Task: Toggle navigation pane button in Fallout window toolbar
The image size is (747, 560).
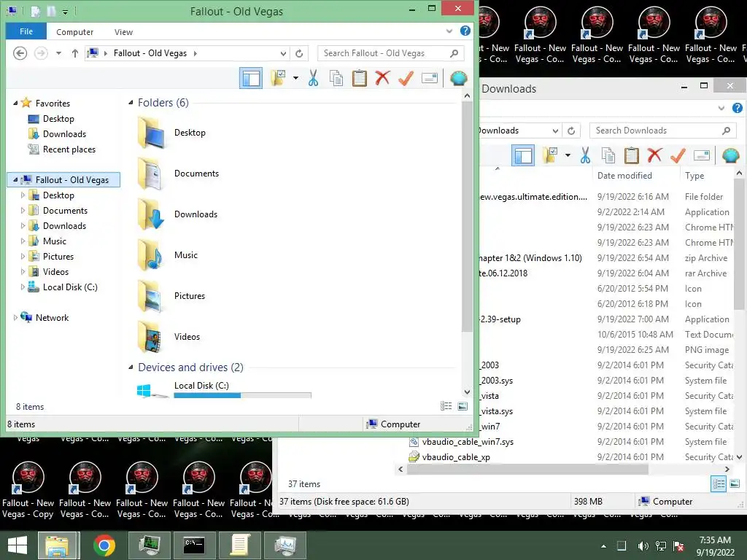Action: [251, 78]
